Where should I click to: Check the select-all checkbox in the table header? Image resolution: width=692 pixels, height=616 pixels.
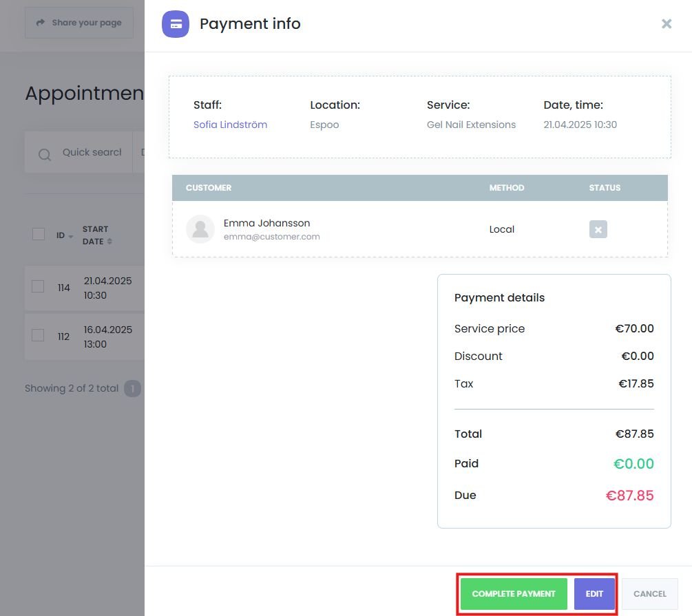39,235
